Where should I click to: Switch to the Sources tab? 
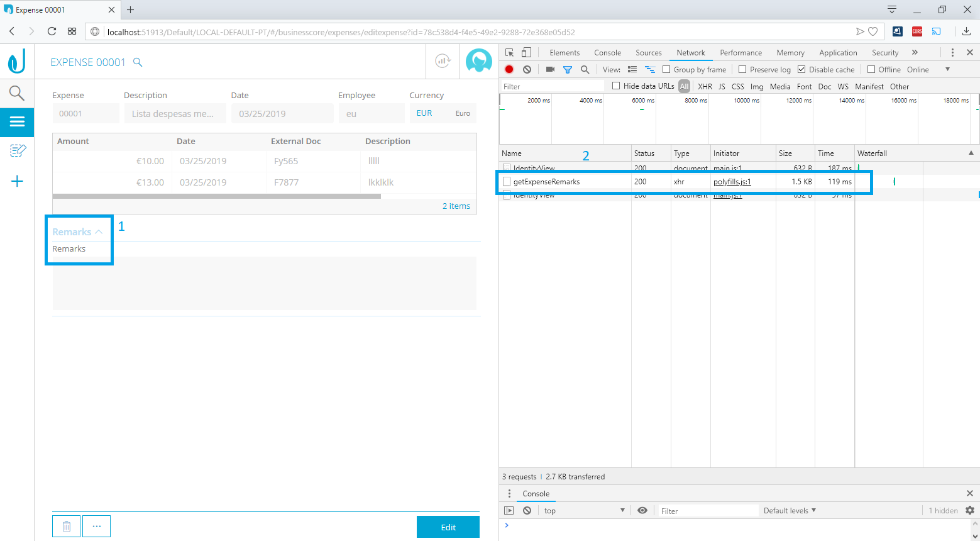pos(648,53)
